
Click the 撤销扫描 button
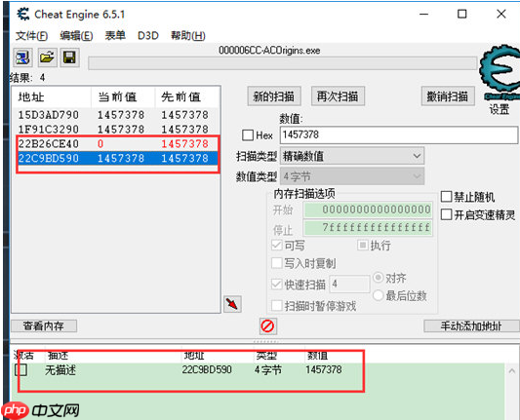tap(448, 96)
